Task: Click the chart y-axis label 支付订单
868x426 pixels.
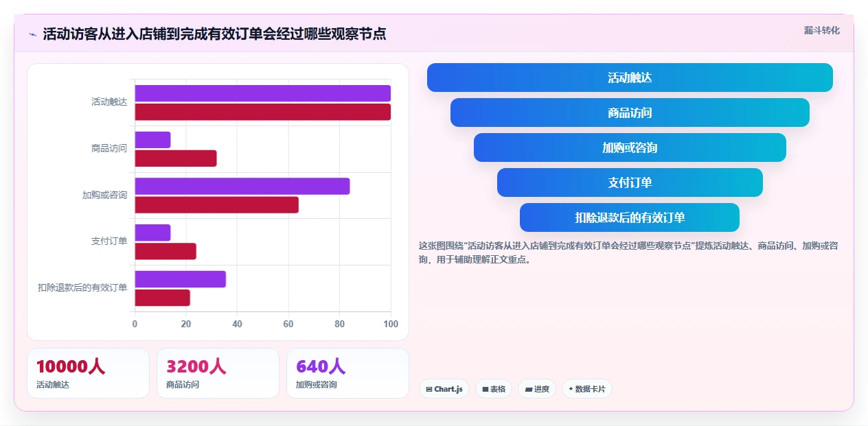Action: click(109, 241)
